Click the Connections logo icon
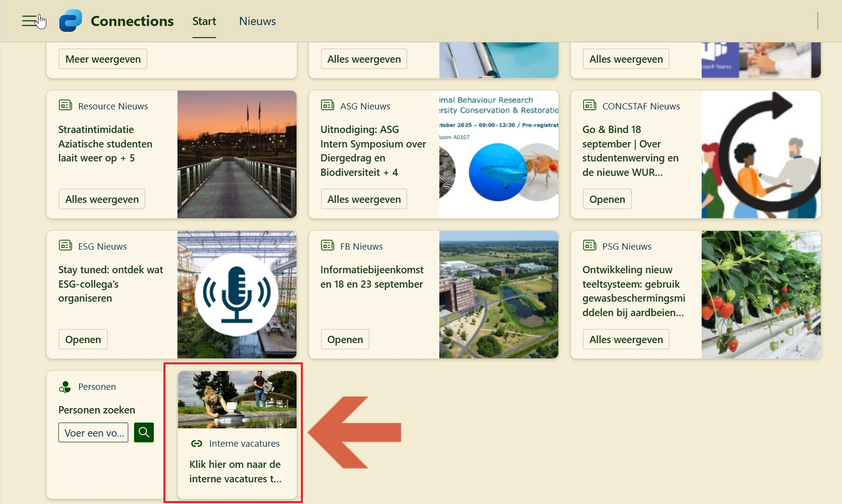Viewport: 842px width, 504px height. 70,21
